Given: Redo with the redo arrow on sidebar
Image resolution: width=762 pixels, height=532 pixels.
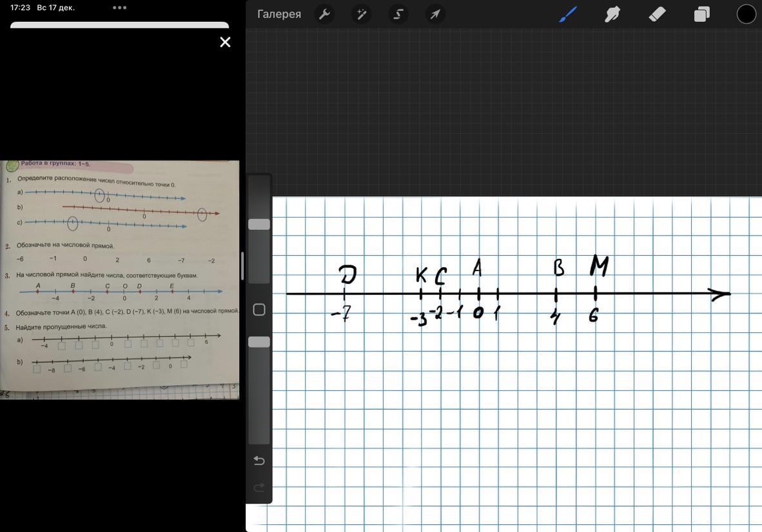Looking at the screenshot, I should click(259, 487).
